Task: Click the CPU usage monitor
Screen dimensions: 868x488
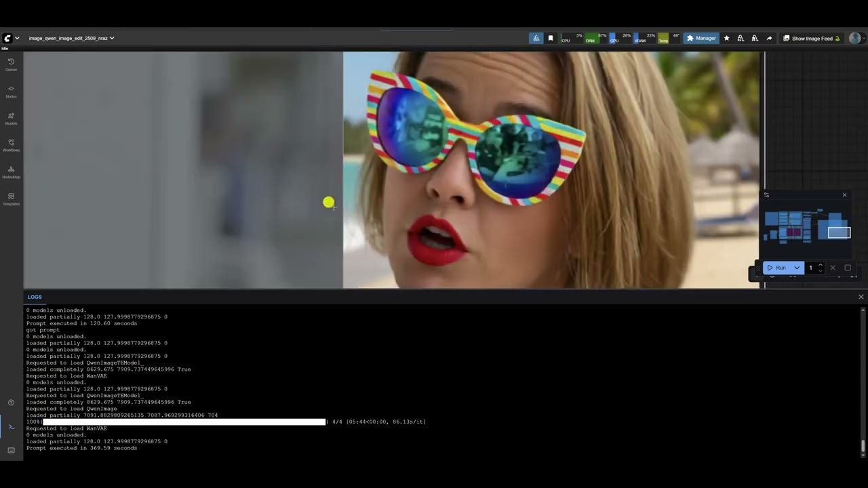Action: click(x=572, y=38)
